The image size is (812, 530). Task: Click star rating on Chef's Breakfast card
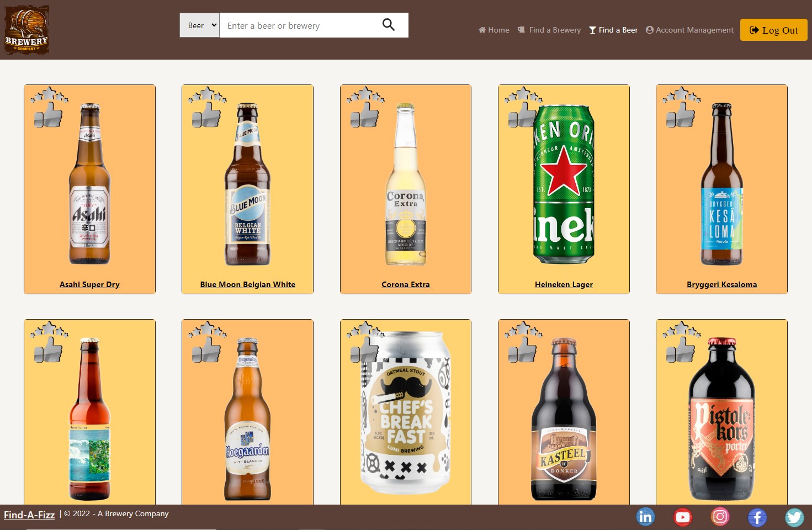point(365,330)
